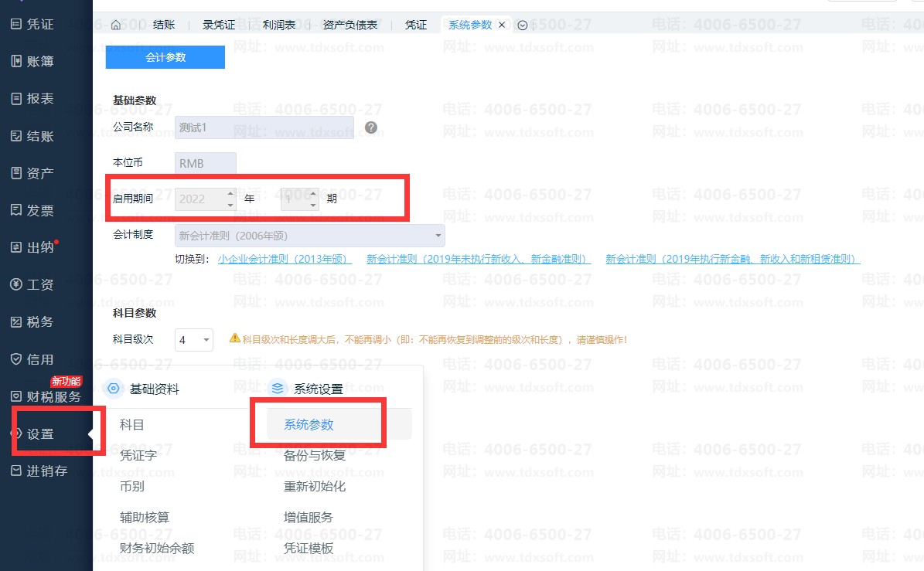Viewport: 924px width, 571px height.
Task: Click the 会计参数 button
Action: point(165,57)
